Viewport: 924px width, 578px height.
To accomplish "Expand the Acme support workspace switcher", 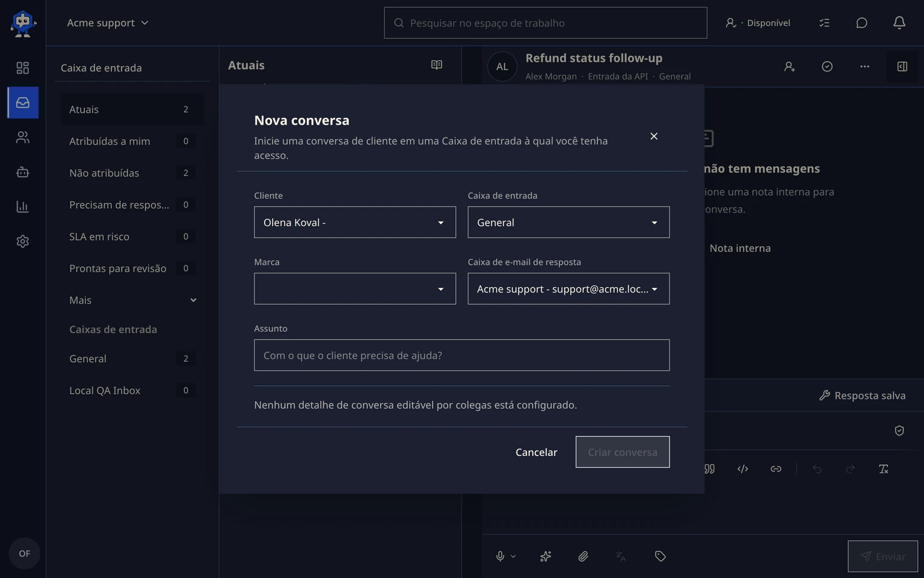I will tap(108, 23).
